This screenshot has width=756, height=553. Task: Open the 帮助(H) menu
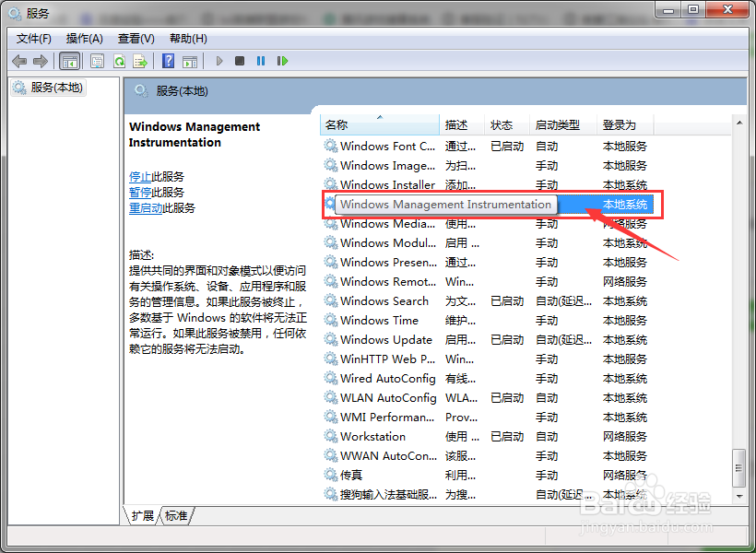pos(188,39)
